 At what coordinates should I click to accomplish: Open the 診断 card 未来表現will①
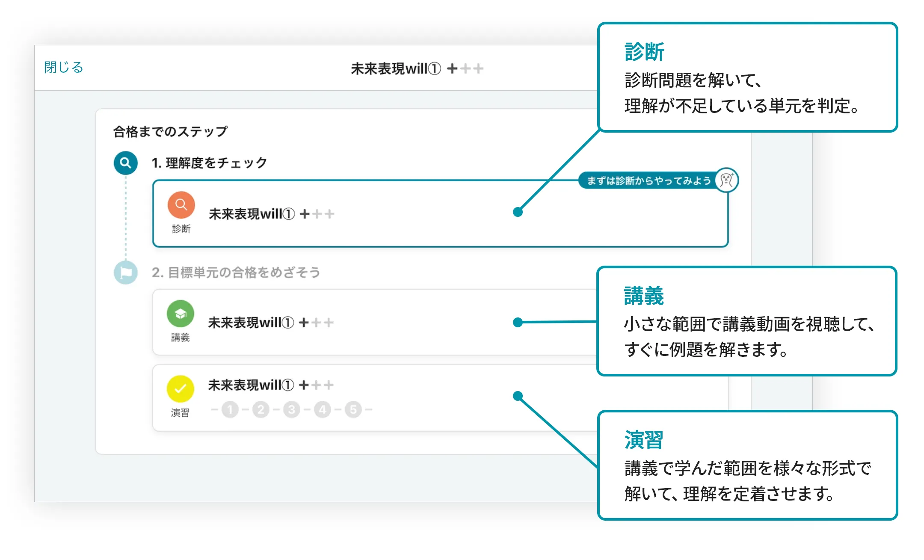click(441, 213)
